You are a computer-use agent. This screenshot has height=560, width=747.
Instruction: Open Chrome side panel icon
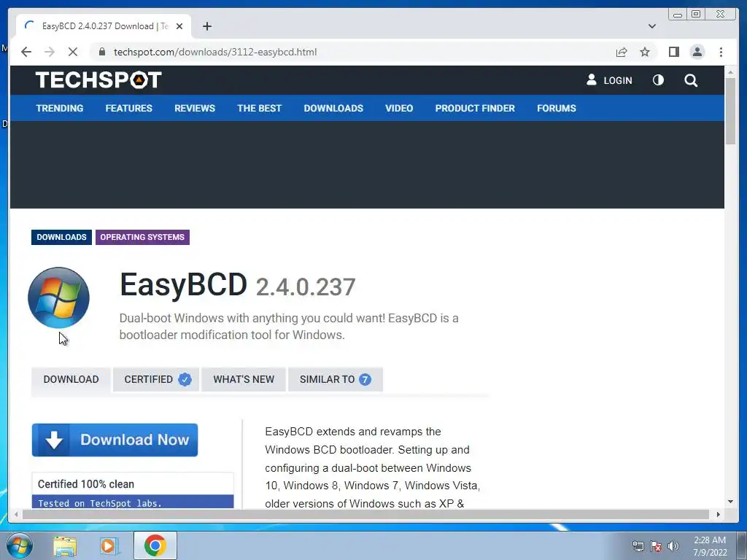click(x=673, y=52)
